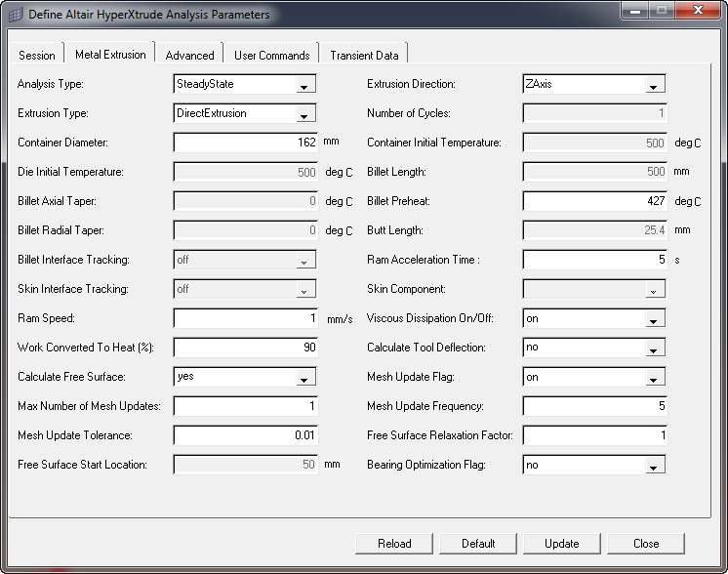
Task: Click the Close button at bottom
Action: coord(645,544)
